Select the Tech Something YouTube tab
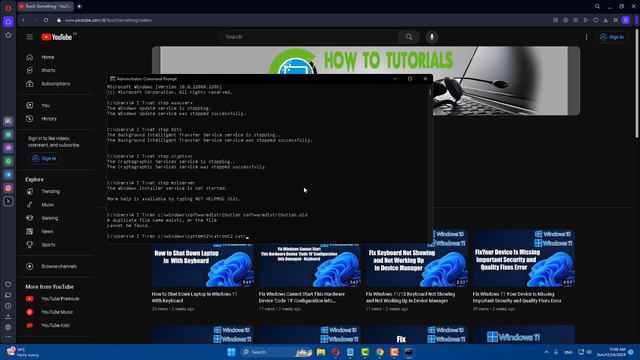640x360 pixels. pos(45,7)
